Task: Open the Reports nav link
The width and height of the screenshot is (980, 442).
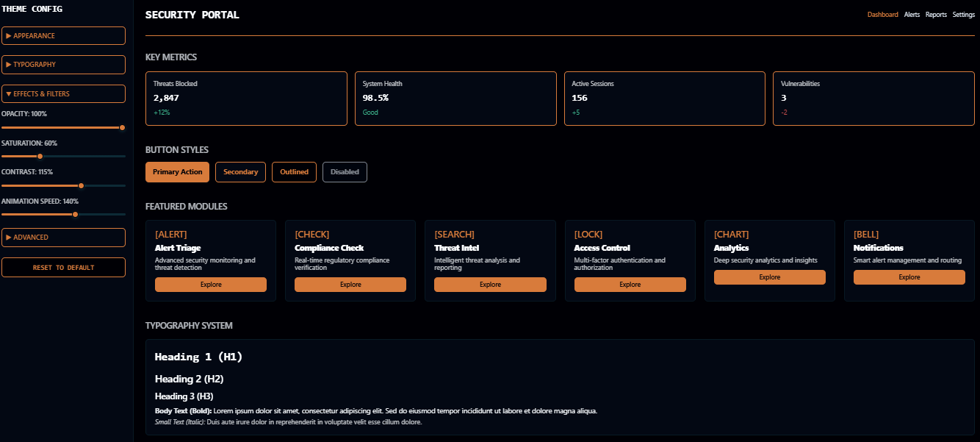Action: [936, 15]
